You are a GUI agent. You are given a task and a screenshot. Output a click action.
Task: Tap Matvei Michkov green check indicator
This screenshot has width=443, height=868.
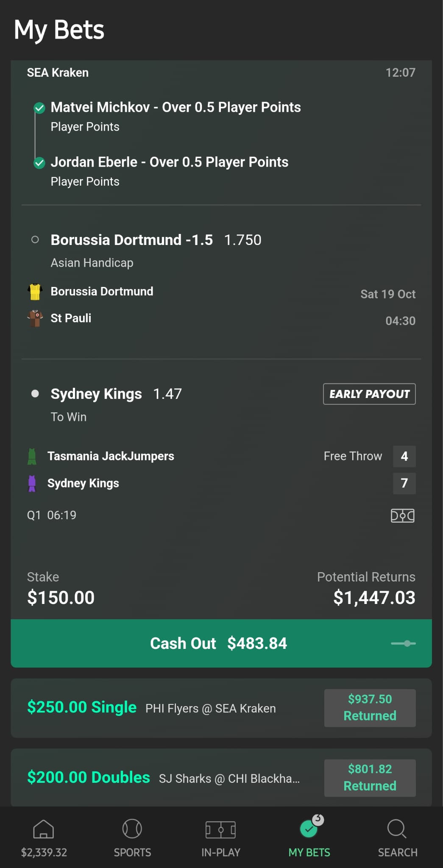click(39, 108)
